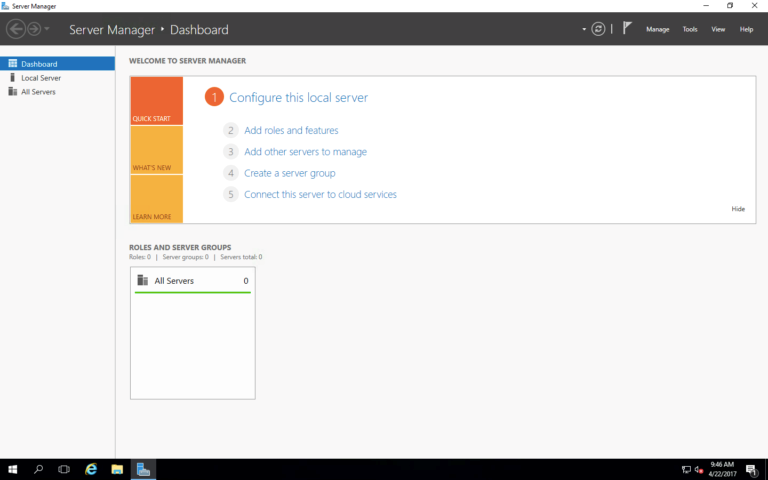Open the Manage menu
768x480 pixels.
tap(657, 29)
